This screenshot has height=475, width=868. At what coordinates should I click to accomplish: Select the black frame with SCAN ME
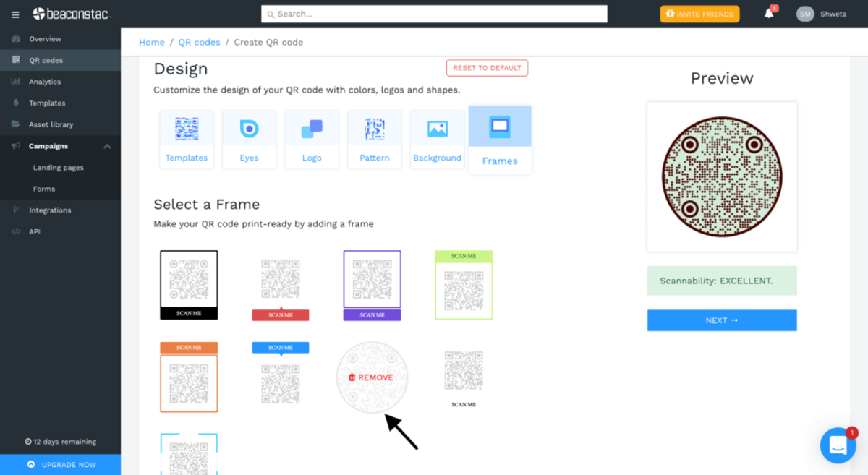[x=189, y=285]
